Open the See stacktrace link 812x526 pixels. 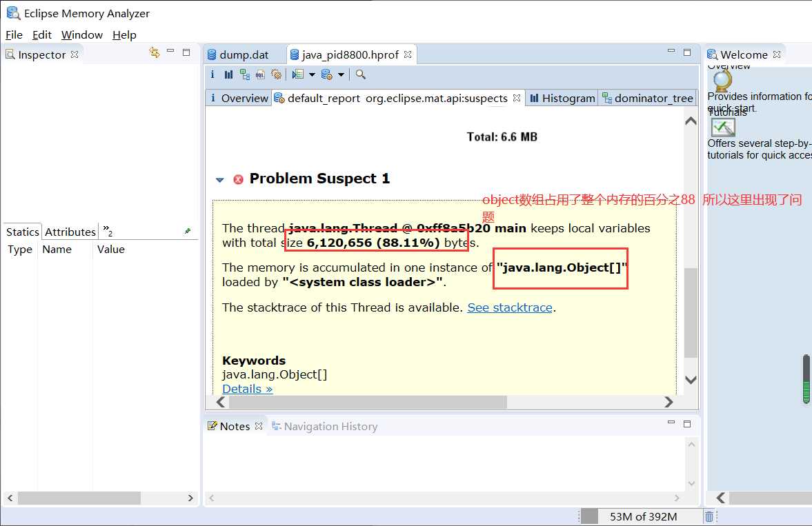(x=510, y=307)
